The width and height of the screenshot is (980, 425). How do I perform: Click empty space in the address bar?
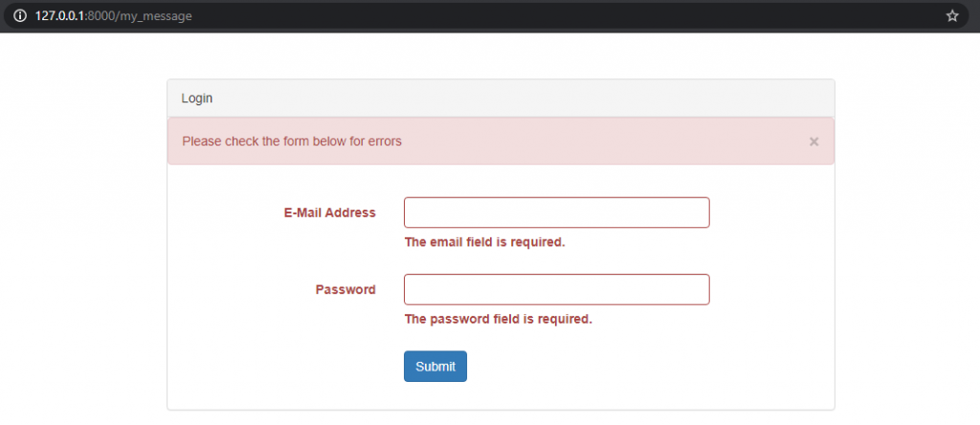(x=574, y=16)
